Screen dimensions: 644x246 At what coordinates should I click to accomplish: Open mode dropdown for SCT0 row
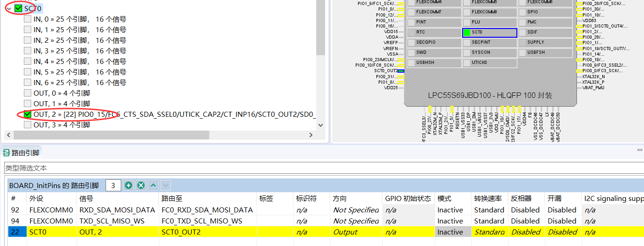[x=453, y=232]
